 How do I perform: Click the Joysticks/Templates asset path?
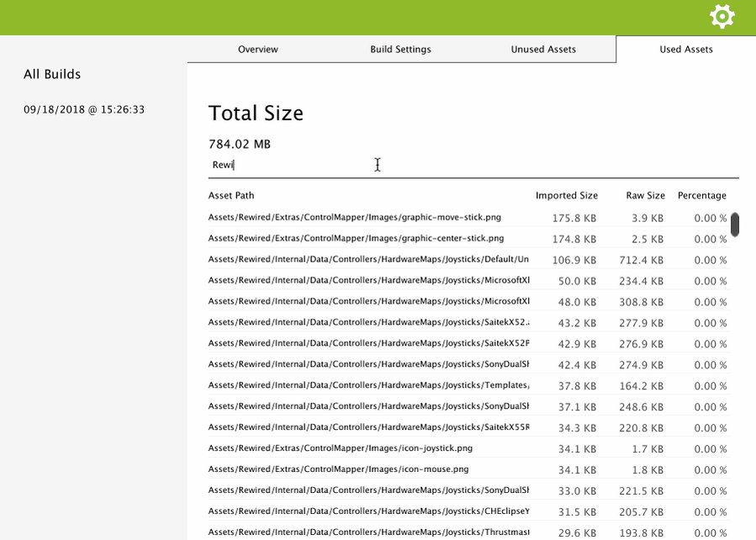click(x=368, y=385)
